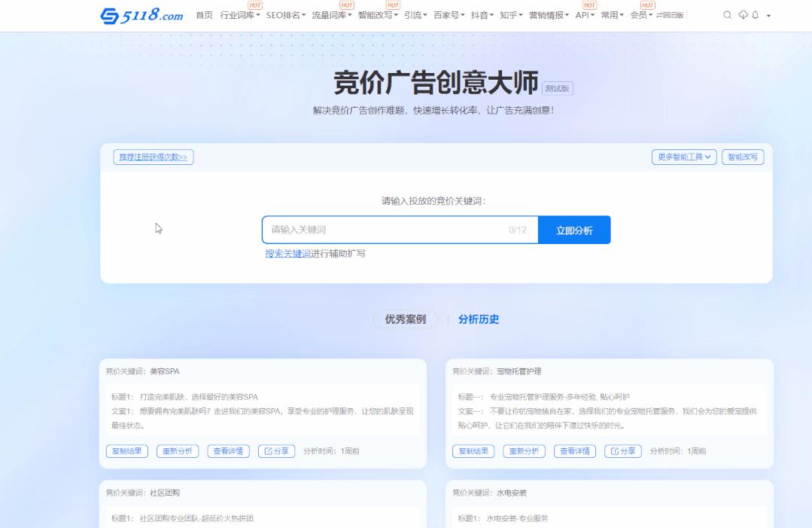The height and width of the screenshot is (528, 812).
Task: Click the globe download icon near the bell
Action: point(742,14)
